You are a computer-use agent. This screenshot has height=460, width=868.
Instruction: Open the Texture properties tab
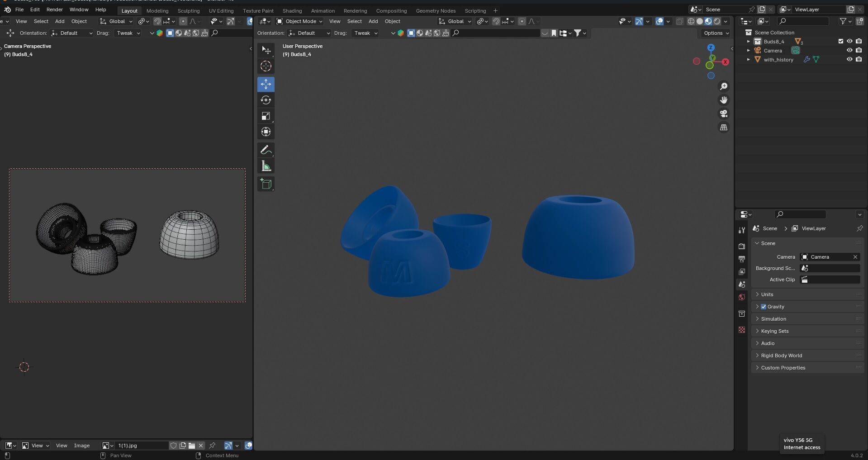(x=742, y=330)
